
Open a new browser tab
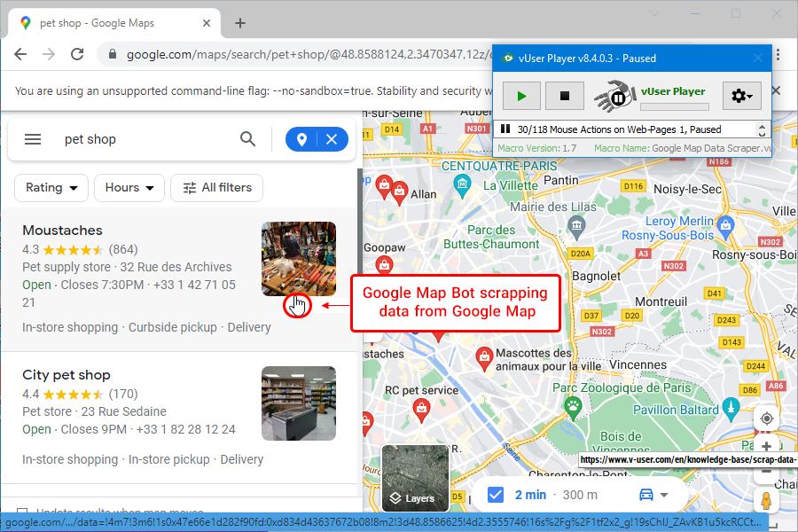240,23
